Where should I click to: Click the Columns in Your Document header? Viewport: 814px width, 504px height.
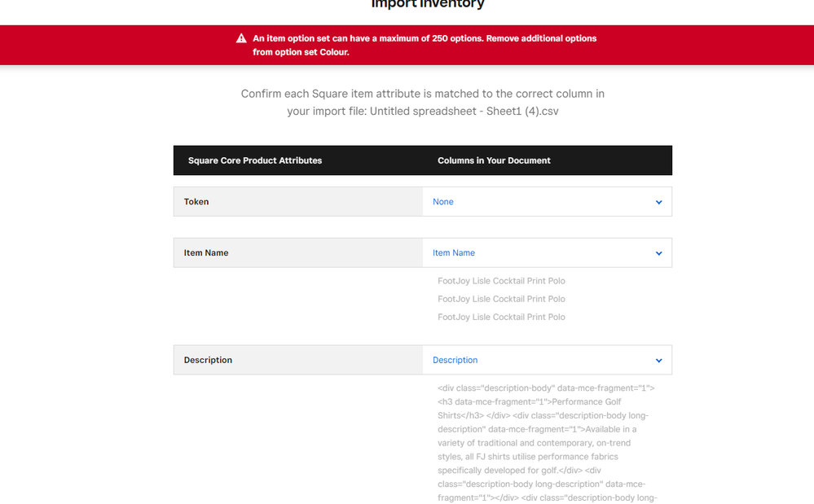point(494,160)
